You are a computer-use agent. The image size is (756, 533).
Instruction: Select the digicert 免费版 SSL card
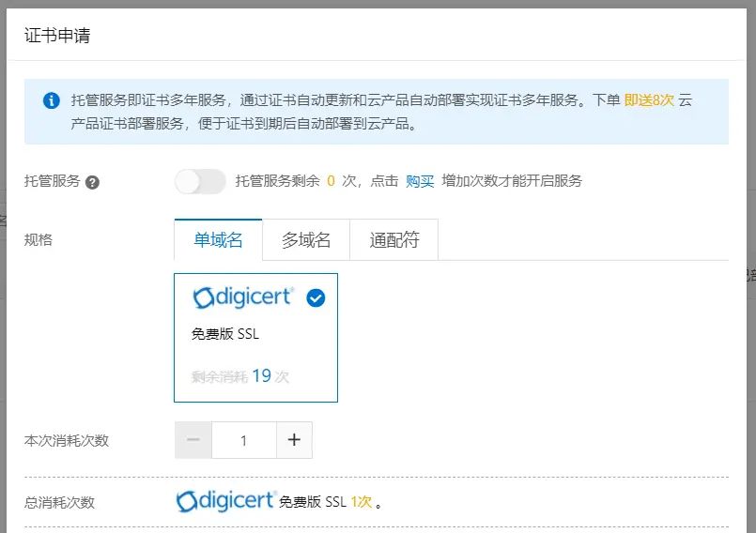pyautogui.click(x=255, y=337)
